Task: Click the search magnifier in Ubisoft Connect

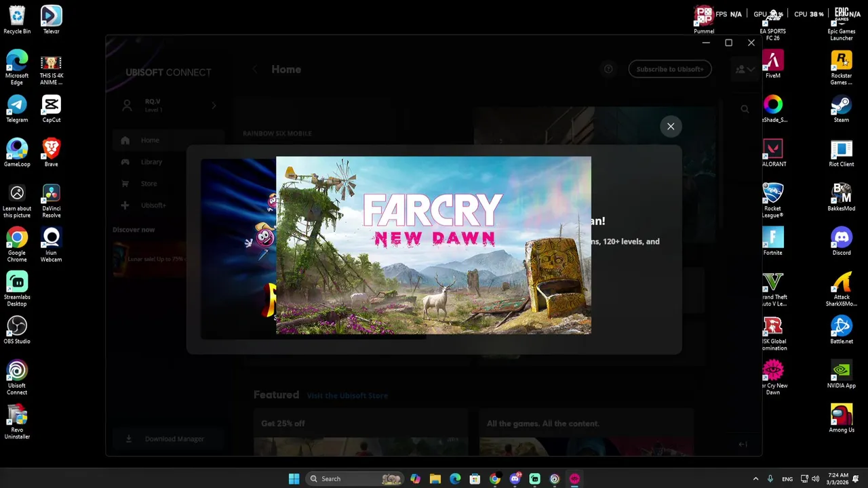Action: tap(745, 109)
